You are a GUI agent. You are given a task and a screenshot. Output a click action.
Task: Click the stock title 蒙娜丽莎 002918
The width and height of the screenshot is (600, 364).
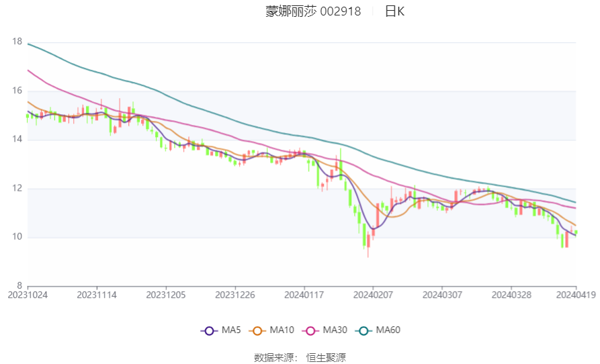click(x=313, y=11)
